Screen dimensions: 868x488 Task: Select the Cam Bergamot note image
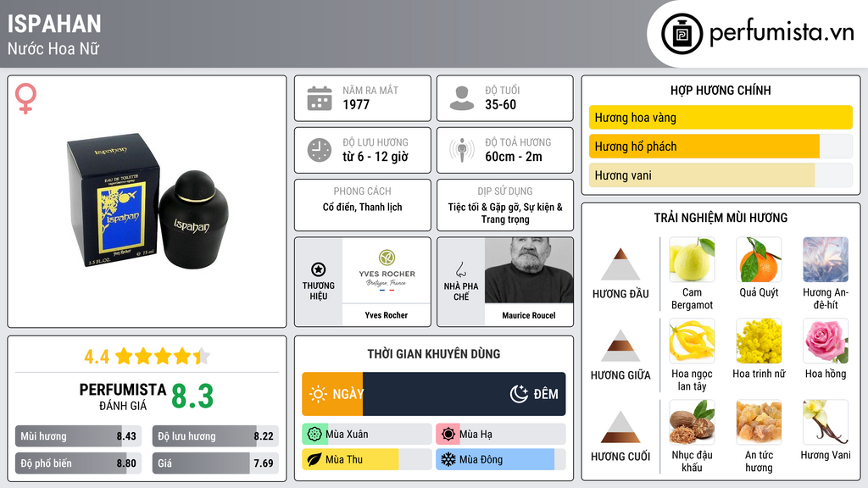coord(692,260)
